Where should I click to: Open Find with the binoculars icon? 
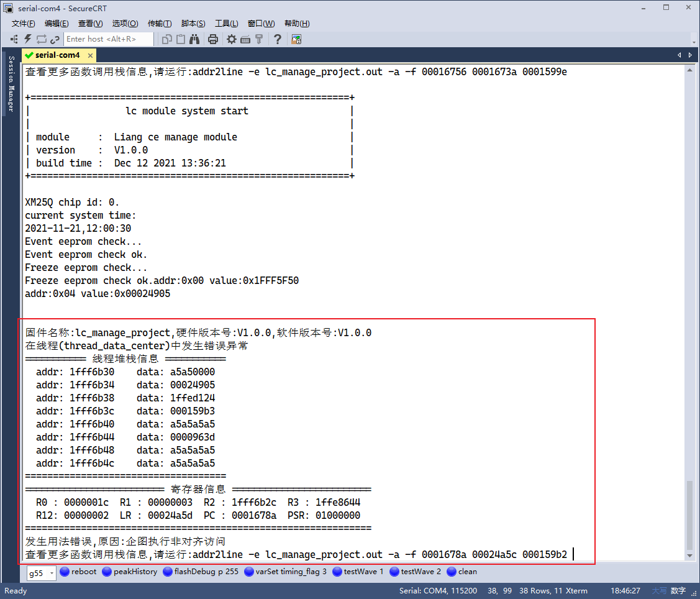pyautogui.click(x=196, y=39)
